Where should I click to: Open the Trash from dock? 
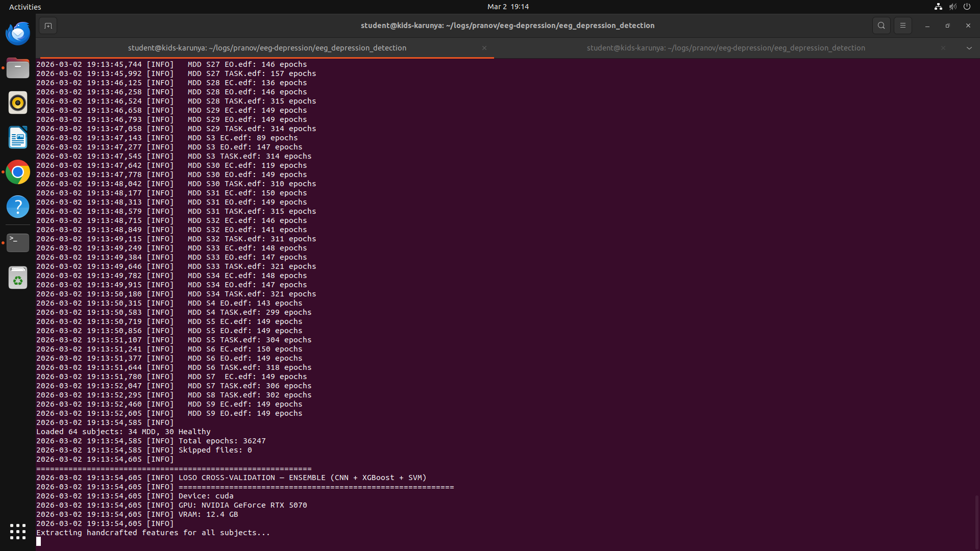18,278
